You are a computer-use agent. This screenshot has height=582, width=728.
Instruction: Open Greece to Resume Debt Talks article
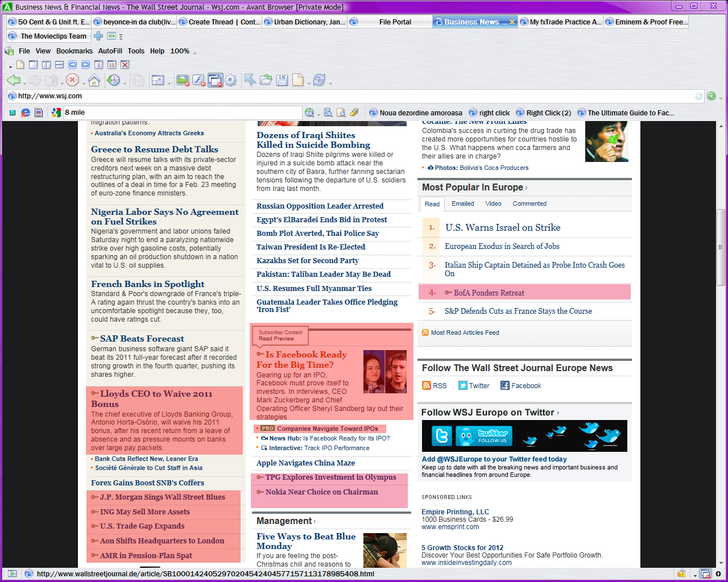pyautogui.click(x=155, y=149)
